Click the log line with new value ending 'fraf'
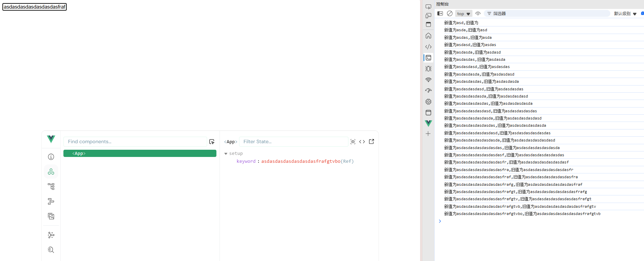Image resolution: width=644 pixels, height=261 pixels. click(x=511, y=177)
